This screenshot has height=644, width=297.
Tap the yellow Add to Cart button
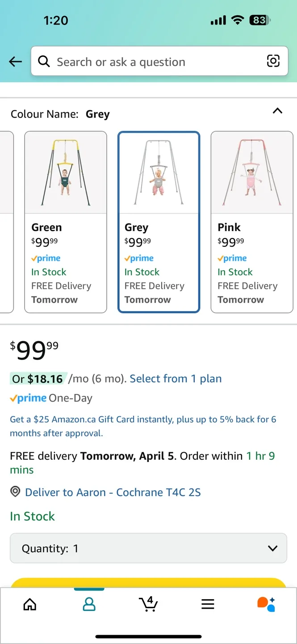point(148,582)
